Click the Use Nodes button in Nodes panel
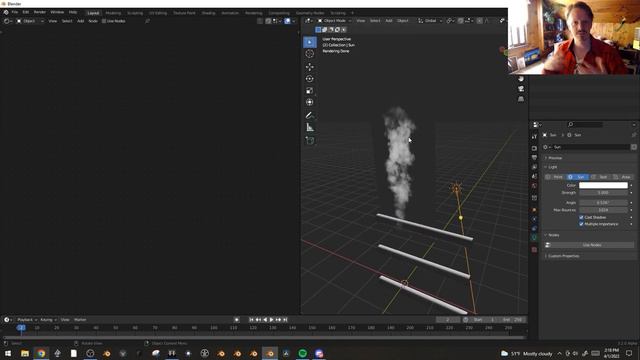The width and height of the screenshot is (640, 360). (x=591, y=245)
